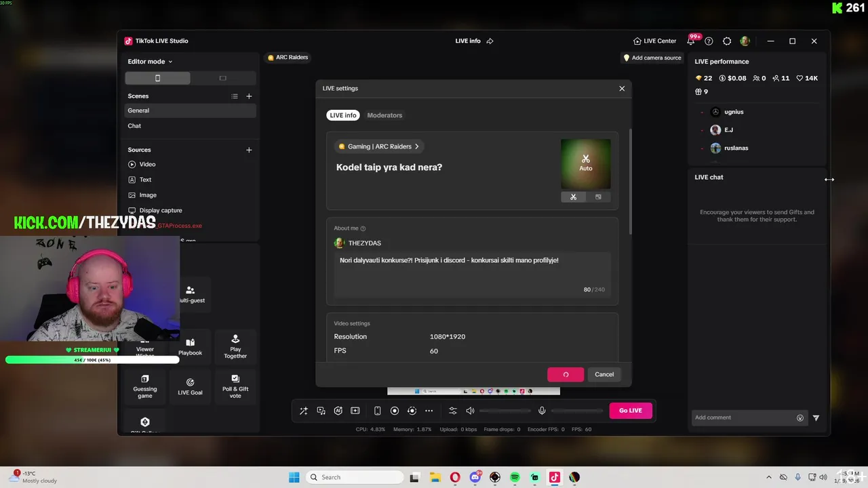Screen dimensions: 868x488
Task: Open the Guessing game tool
Action: [x=145, y=386]
